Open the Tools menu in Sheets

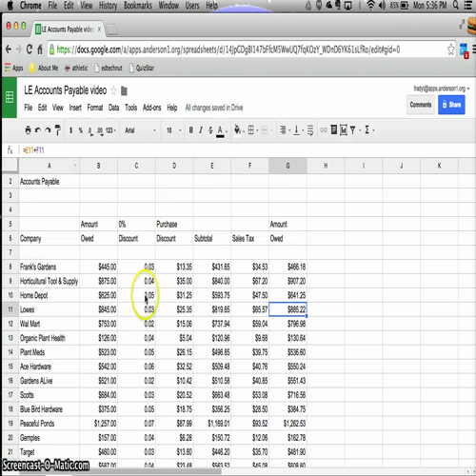(x=130, y=108)
